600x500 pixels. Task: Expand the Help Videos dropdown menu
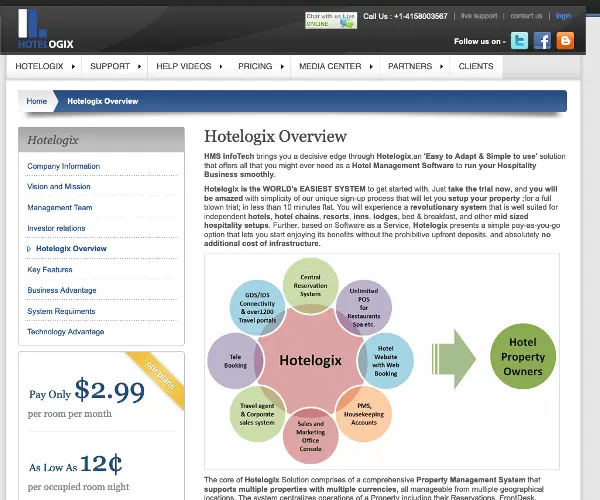coord(188,66)
